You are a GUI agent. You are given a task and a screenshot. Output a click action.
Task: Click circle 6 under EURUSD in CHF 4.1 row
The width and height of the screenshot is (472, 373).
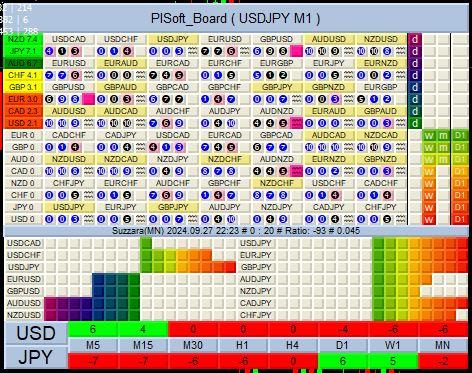75,75
